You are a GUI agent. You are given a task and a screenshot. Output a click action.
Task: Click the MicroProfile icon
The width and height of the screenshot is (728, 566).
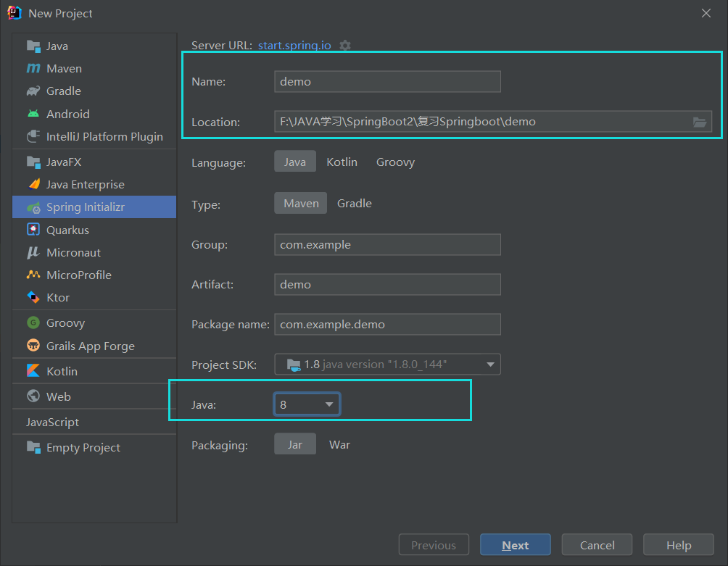click(33, 275)
